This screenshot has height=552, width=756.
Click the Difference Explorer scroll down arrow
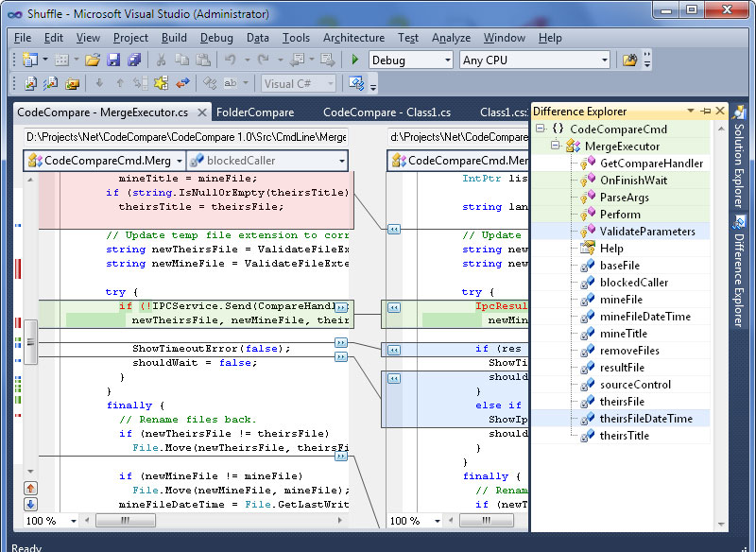click(x=721, y=524)
